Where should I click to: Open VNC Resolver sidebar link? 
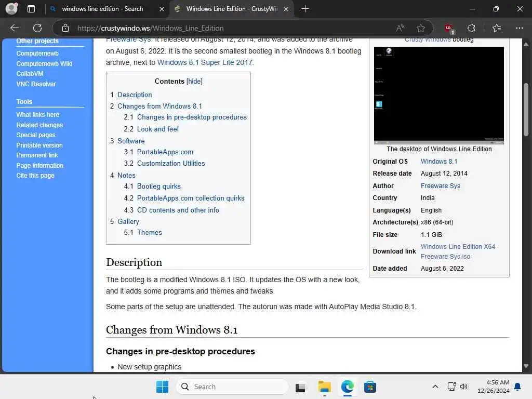[36, 84]
